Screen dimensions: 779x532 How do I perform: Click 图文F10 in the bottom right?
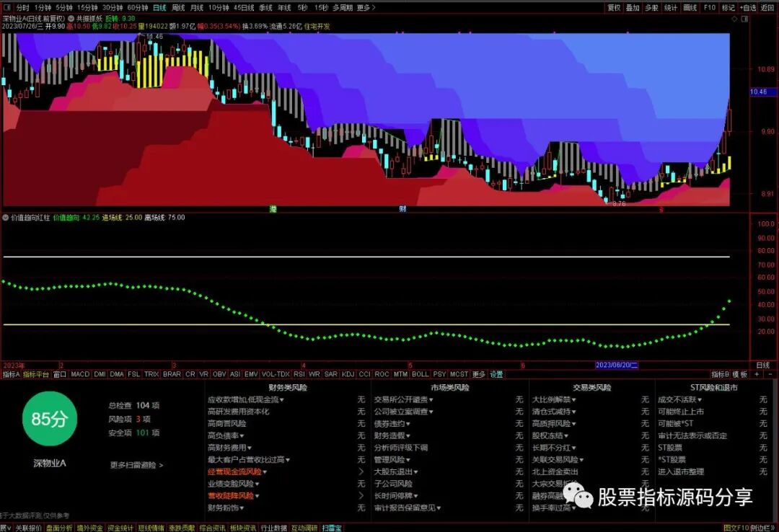(x=736, y=528)
